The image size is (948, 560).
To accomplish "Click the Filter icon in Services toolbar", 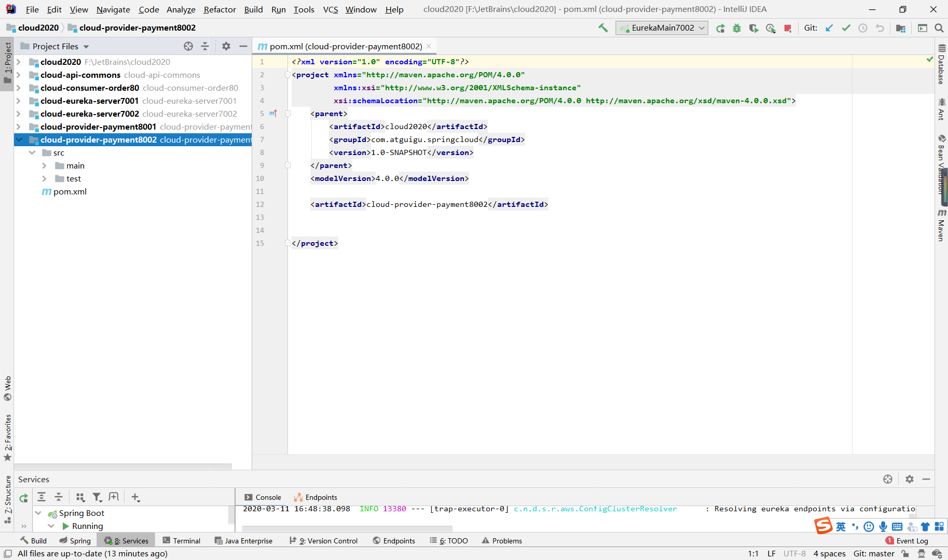I will pos(97,497).
